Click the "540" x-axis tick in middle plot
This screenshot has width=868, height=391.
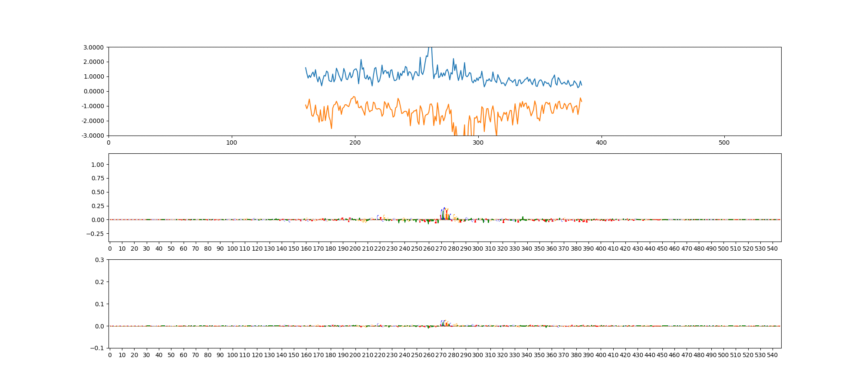coord(773,249)
